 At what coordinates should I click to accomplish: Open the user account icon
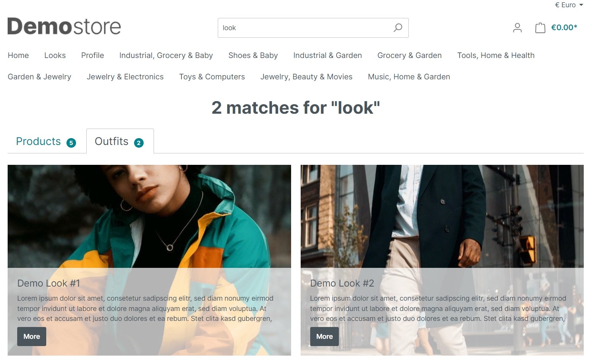coord(517,28)
